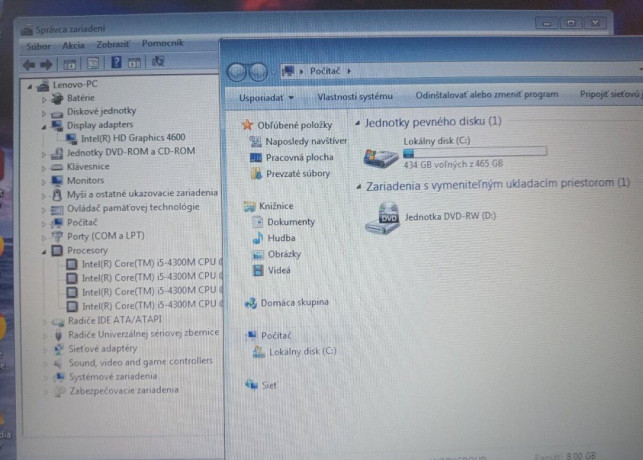Click the breadcrumb arrow after Počítač
This screenshot has width=643, height=460.
(349, 71)
